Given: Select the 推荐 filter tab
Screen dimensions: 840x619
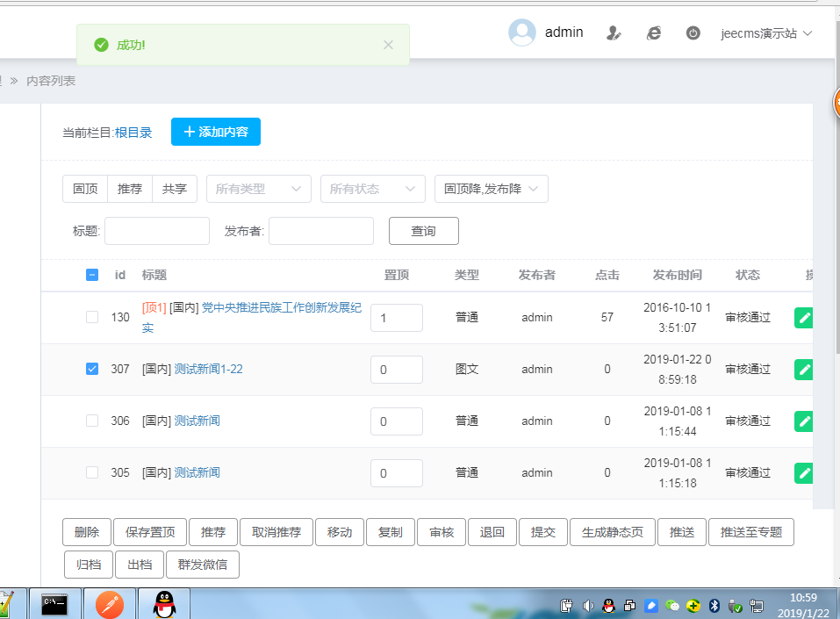Looking at the screenshot, I should coord(130,189).
